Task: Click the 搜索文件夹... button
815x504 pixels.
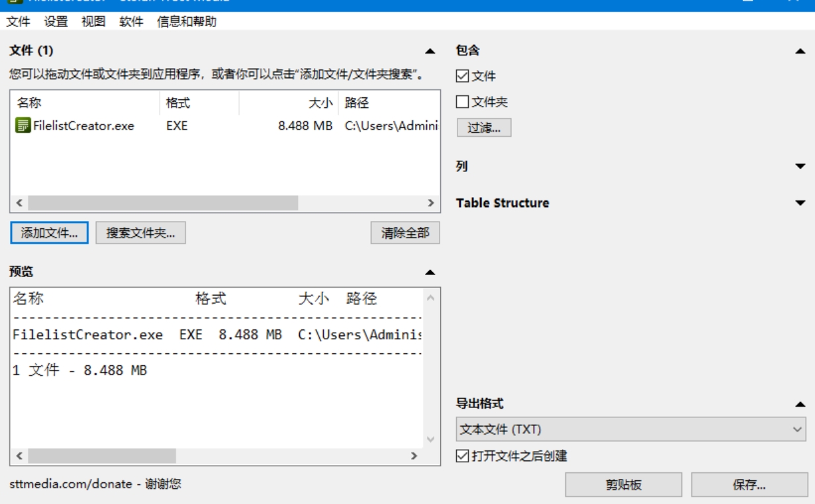Action: pyautogui.click(x=140, y=233)
